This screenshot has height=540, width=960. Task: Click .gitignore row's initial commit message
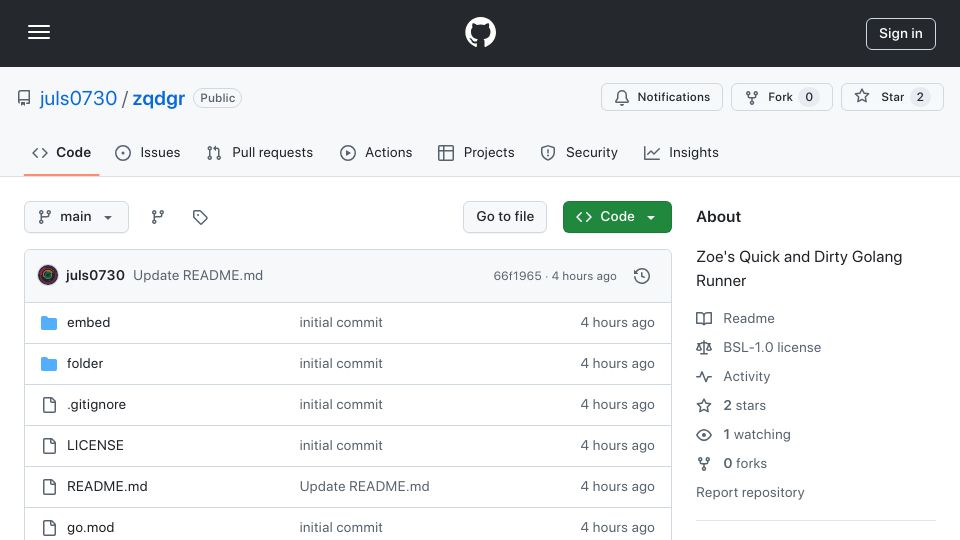point(341,405)
